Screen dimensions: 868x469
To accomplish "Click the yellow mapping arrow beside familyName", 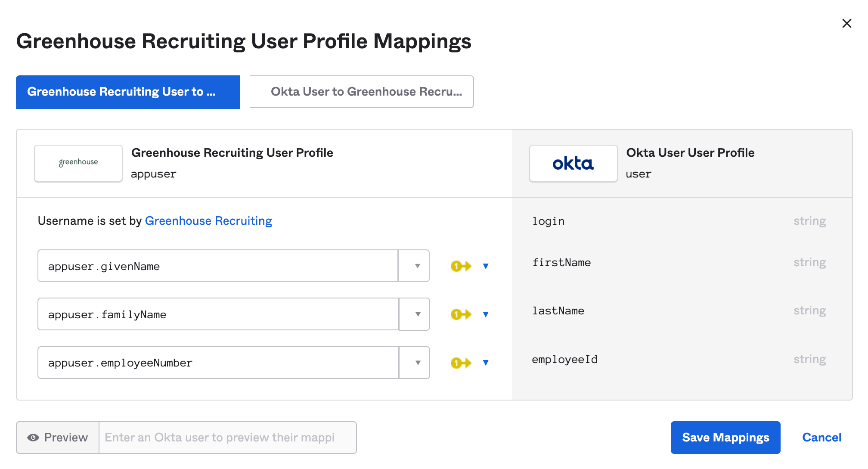I will [461, 314].
